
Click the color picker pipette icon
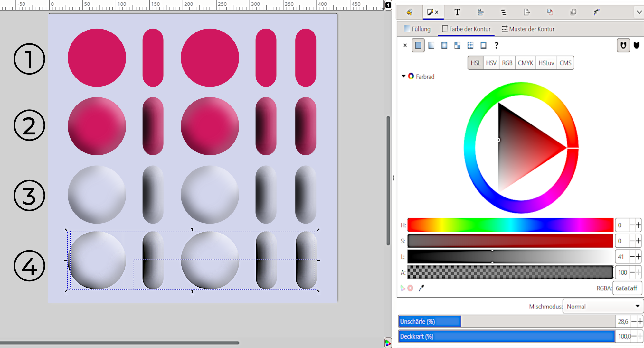point(421,288)
